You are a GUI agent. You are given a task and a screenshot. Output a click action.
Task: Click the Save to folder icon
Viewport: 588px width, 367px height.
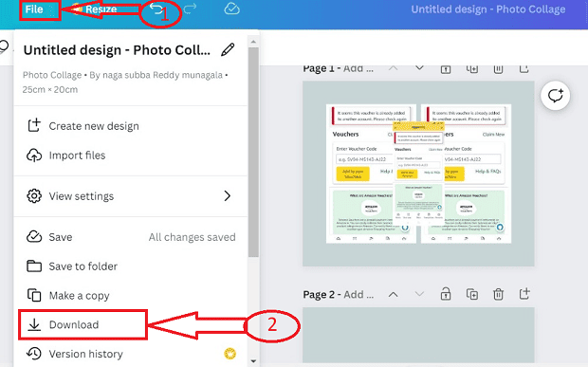[x=34, y=266]
